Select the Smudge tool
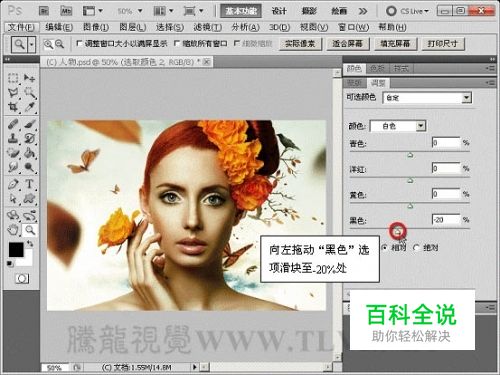This screenshot has height=375, width=500. click(13, 167)
